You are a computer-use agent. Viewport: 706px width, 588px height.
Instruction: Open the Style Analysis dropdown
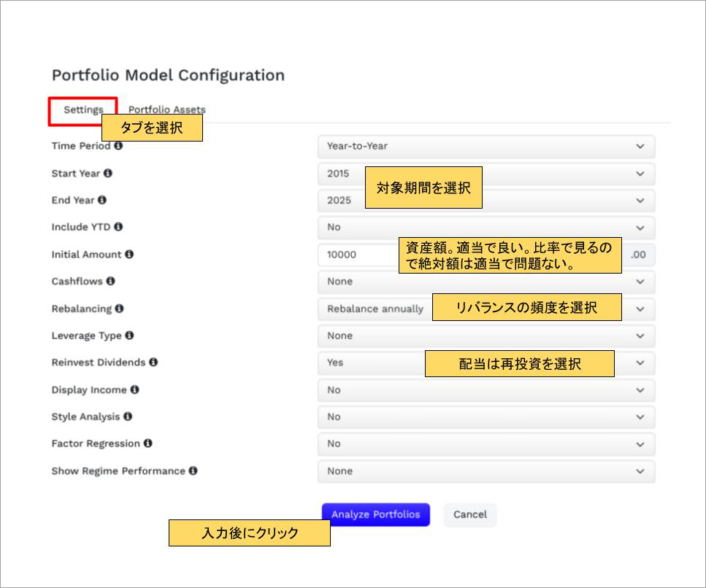click(486, 417)
